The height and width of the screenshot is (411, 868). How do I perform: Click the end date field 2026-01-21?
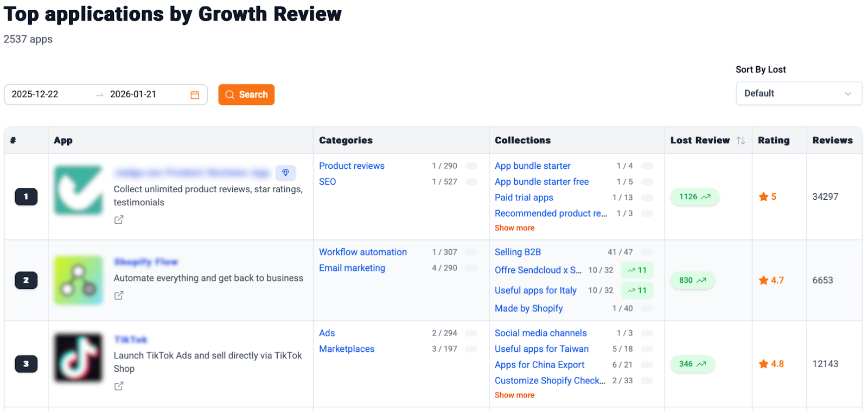tap(133, 94)
